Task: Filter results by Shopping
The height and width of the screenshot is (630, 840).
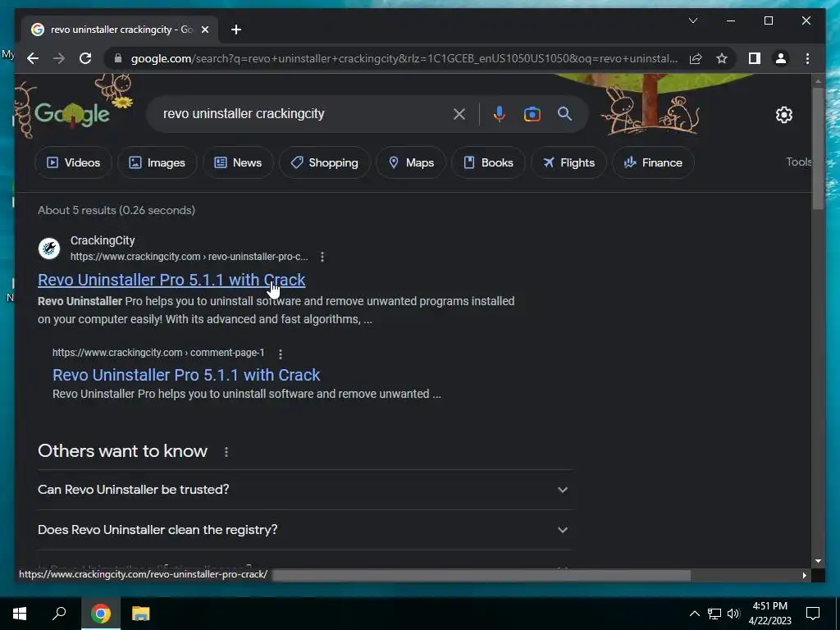Action: tap(324, 162)
